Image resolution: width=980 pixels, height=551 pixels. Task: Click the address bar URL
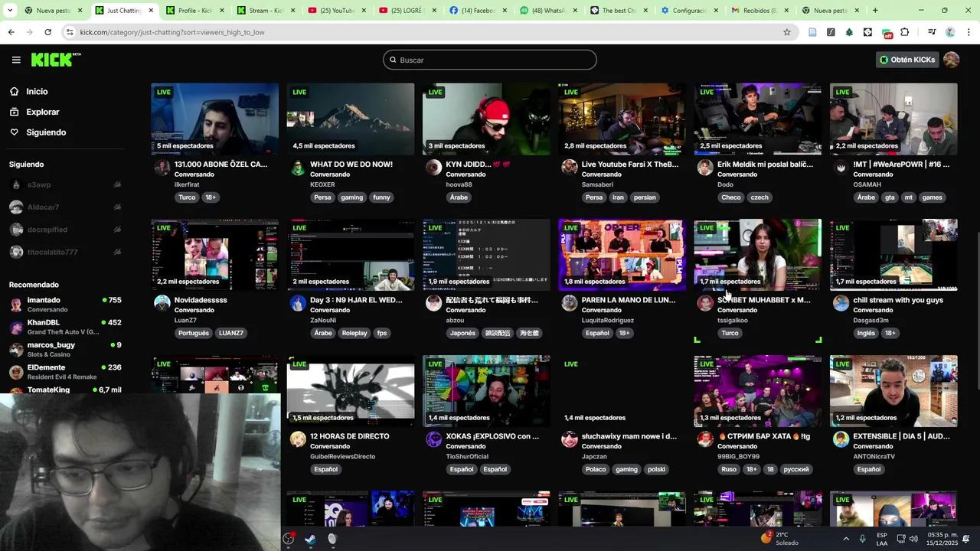[x=172, y=32]
